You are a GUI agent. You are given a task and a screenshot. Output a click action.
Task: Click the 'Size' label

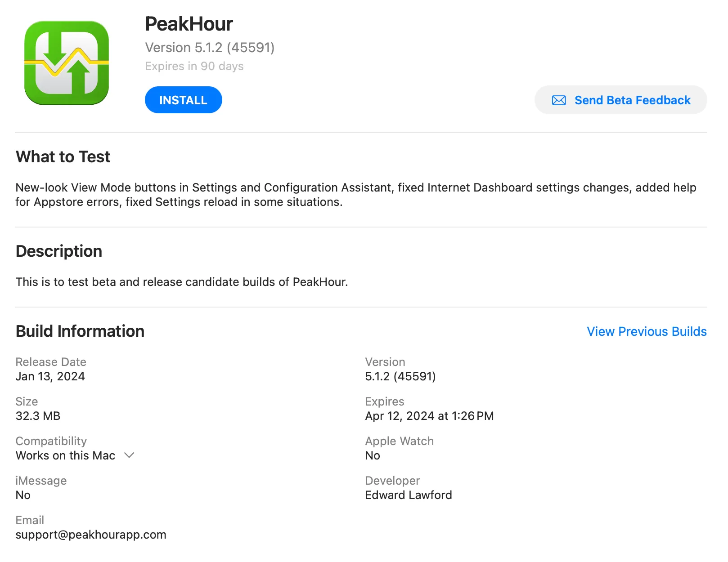pos(27,401)
